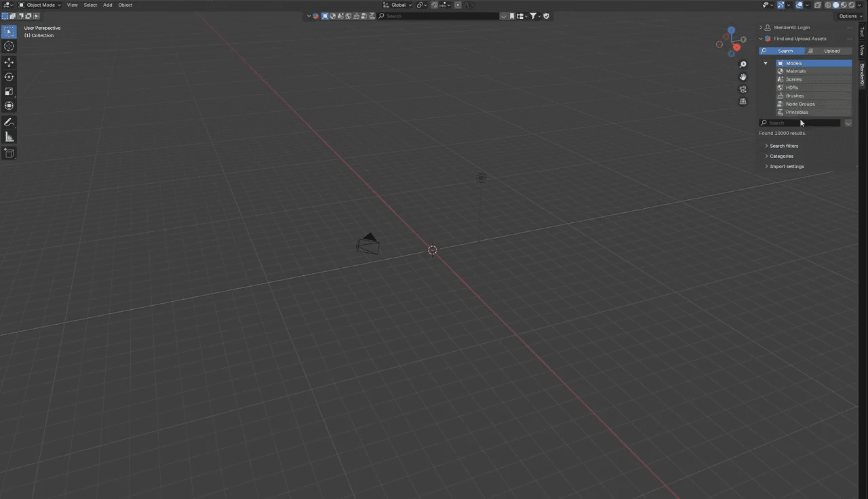Open the Add menu
The height and width of the screenshot is (499, 868).
tap(107, 5)
